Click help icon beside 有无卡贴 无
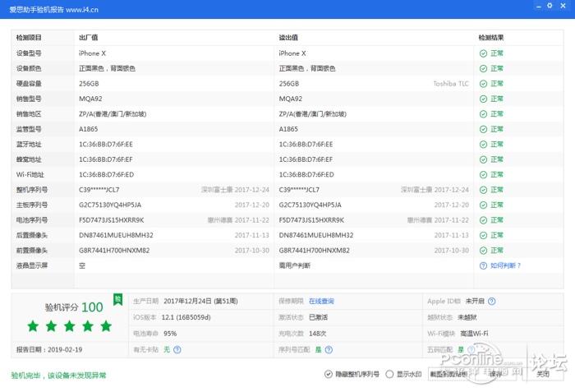The height and width of the screenshot is (392, 575). [177, 350]
